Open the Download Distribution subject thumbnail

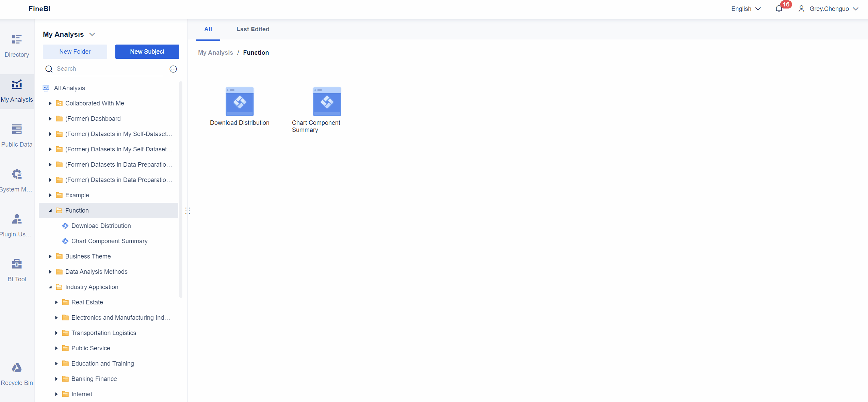click(x=240, y=102)
